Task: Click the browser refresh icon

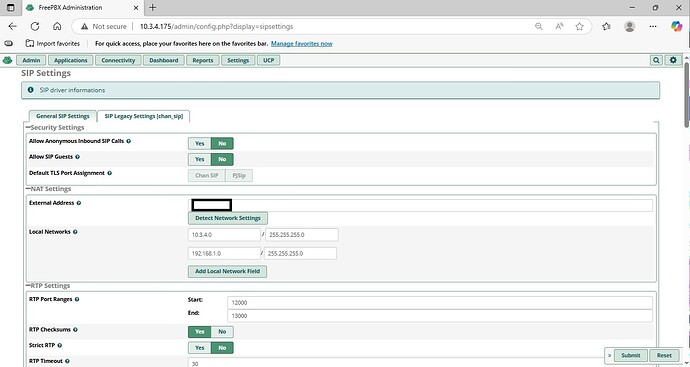Action: 35,26
